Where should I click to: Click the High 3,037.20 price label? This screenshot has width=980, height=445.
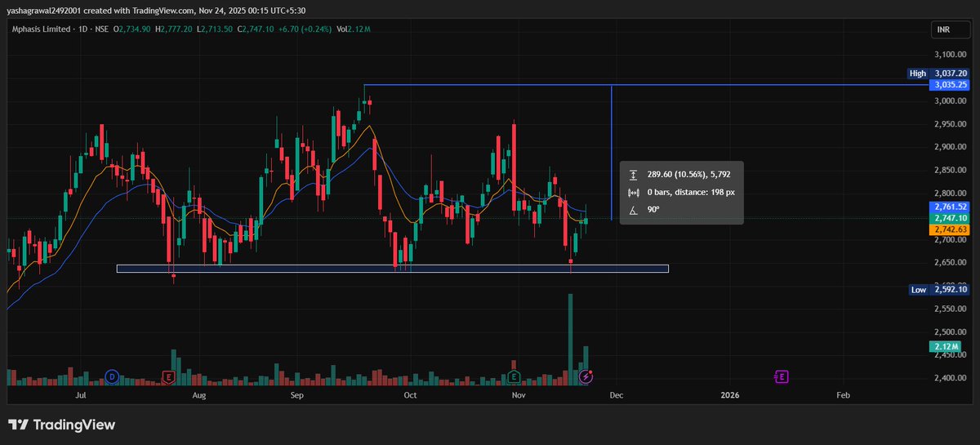tap(939, 73)
